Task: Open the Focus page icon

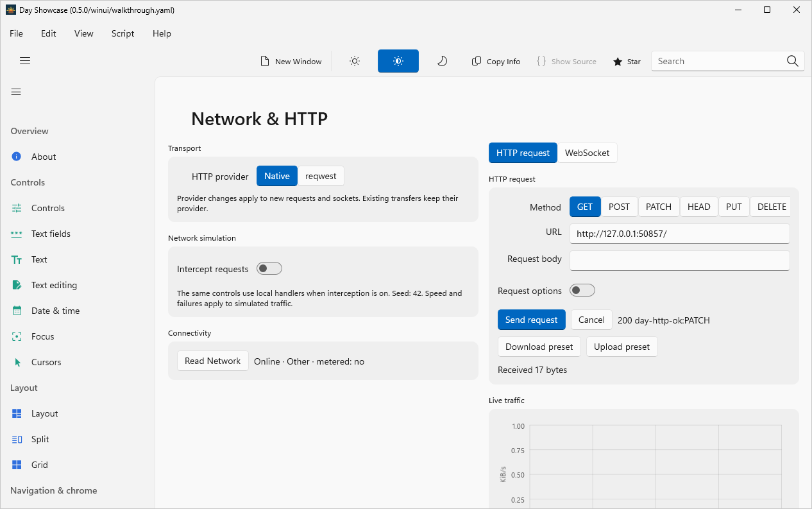Action: [x=17, y=336]
